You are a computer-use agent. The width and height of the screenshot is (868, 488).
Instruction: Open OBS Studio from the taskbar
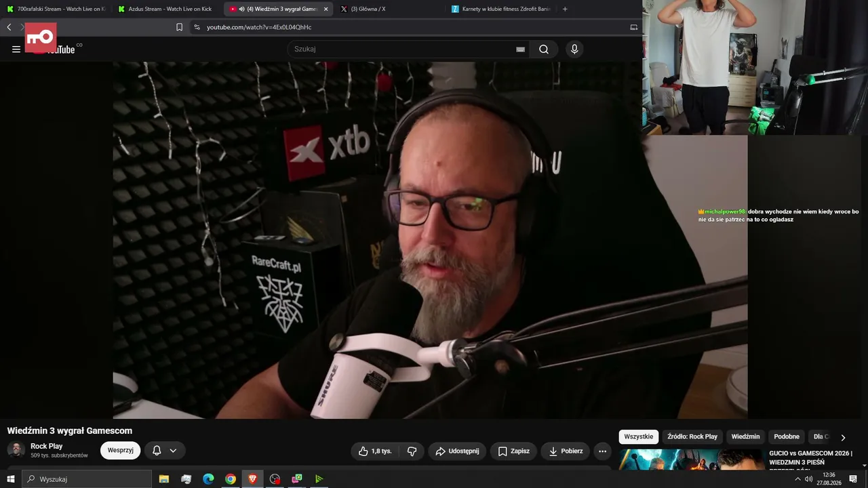(275, 479)
